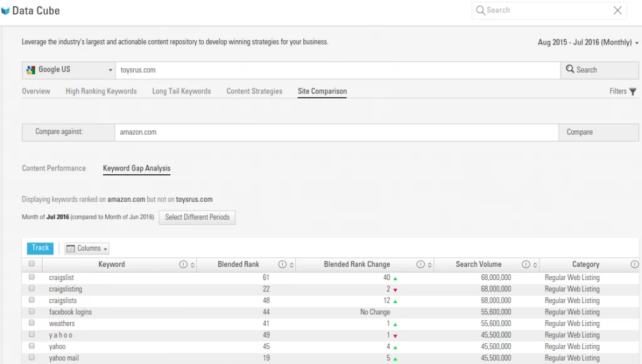The image size is (642, 364).
Task: Check the craigslist row checkbox
Action: click(x=31, y=277)
